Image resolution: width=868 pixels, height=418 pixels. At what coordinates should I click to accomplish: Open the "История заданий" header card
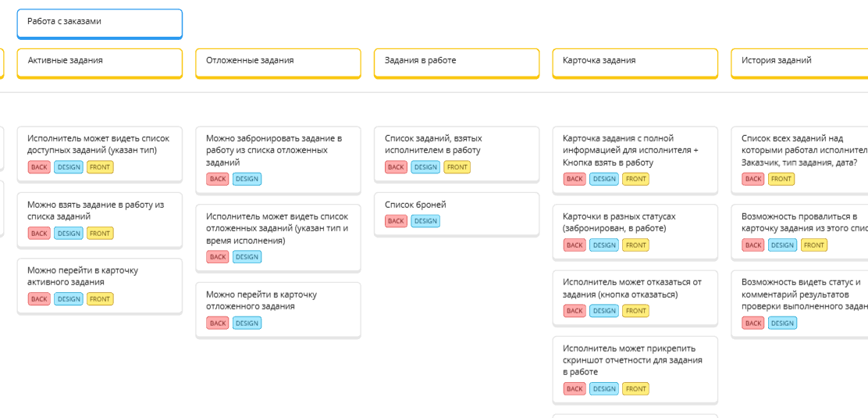click(x=799, y=62)
